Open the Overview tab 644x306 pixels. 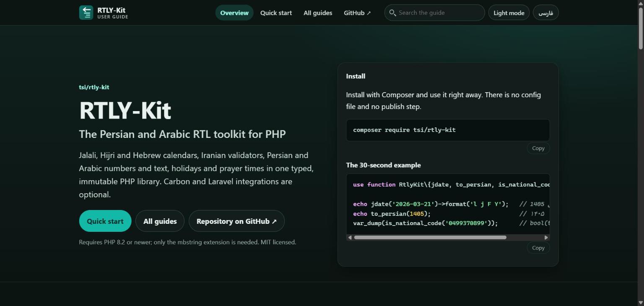coord(234,13)
